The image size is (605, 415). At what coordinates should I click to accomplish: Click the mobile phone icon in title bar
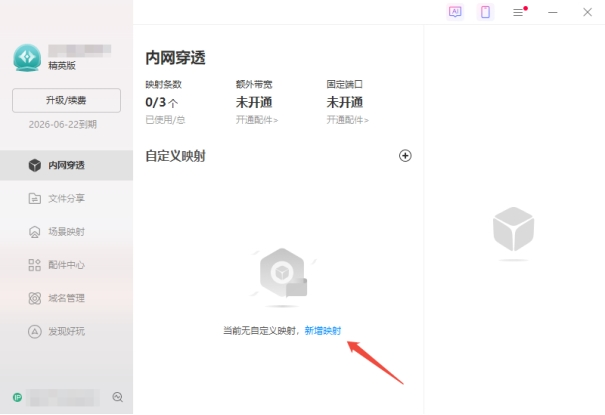click(485, 12)
